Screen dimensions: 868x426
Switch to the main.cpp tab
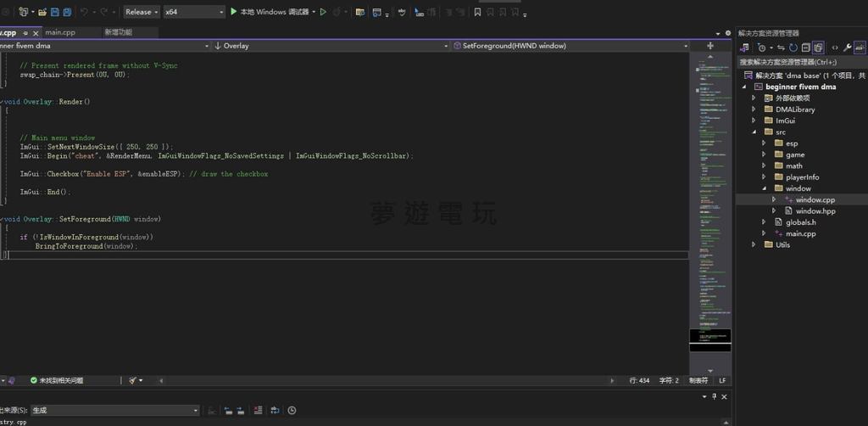[x=60, y=32]
